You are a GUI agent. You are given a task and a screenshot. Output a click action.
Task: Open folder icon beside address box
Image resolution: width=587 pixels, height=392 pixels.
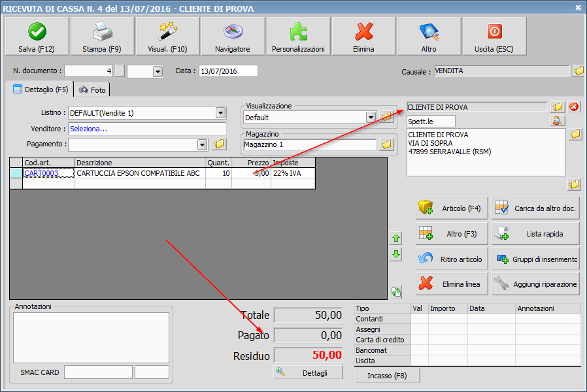click(x=575, y=135)
